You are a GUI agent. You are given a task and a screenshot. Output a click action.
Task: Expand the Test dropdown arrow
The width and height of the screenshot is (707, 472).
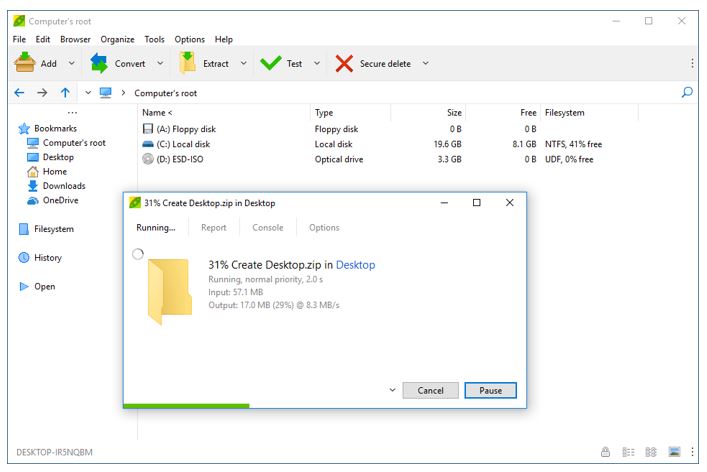pyautogui.click(x=317, y=63)
